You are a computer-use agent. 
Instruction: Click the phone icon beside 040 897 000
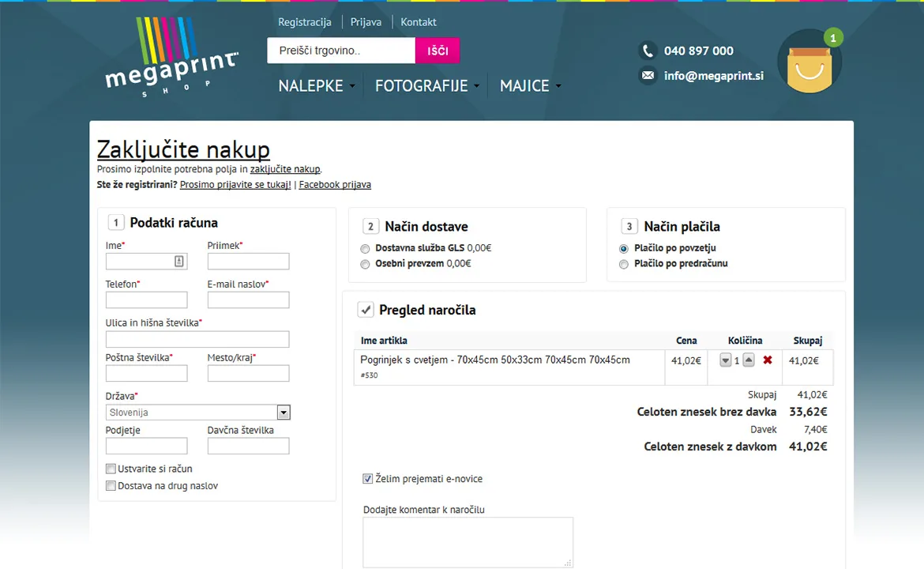point(648,51)
